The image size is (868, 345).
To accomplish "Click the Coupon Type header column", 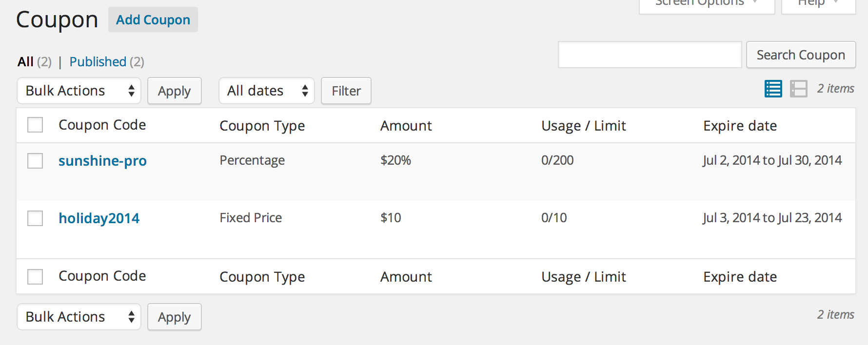I will coord(262,126).
